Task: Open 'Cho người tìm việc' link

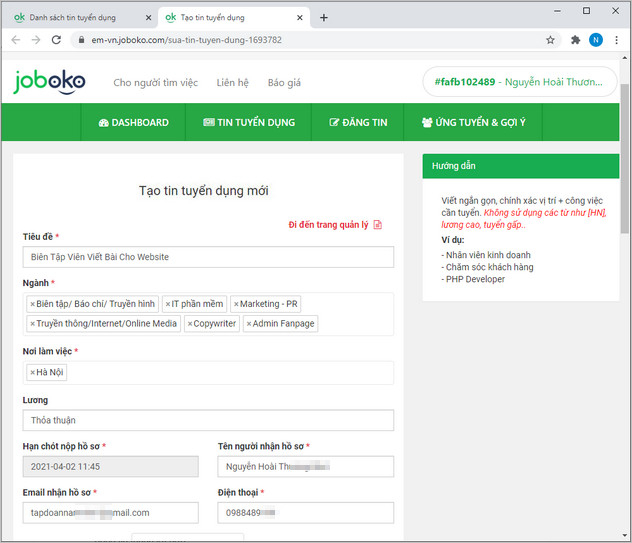Action: click(x=155, y=83)
